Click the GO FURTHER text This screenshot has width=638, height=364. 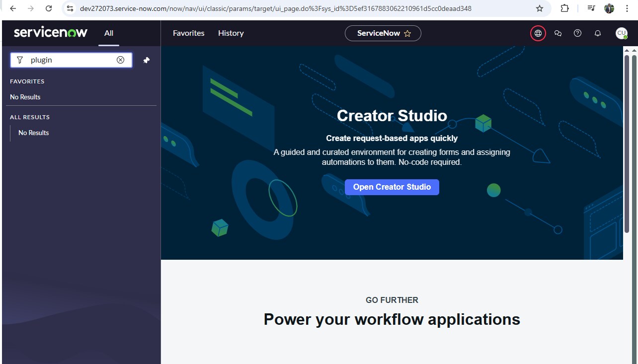tap(392, 300)
